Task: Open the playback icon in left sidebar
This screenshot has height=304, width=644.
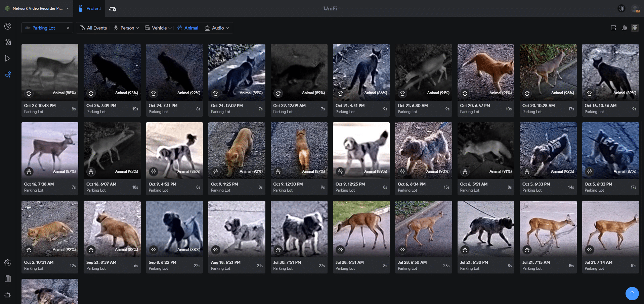Action: pos(8,58)
